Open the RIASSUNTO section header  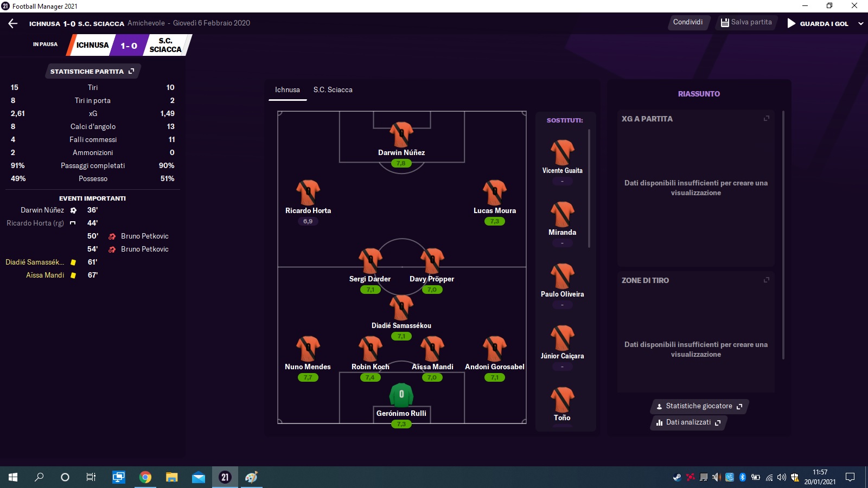(699, 94)
